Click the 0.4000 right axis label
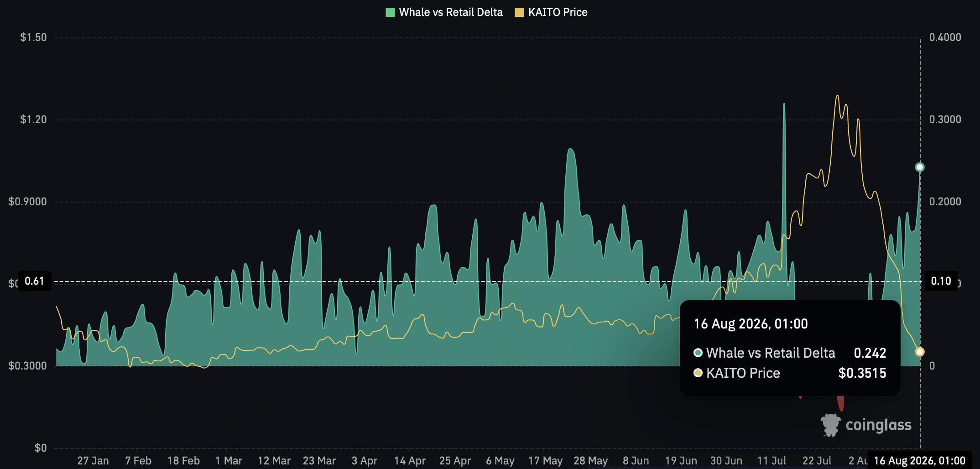Viewport: 980px width, 469px height. (945, 37)
